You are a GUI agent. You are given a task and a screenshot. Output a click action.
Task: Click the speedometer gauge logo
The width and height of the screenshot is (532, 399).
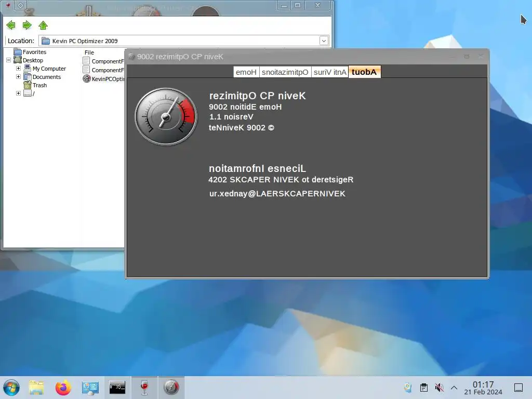(x=166, y=116)
